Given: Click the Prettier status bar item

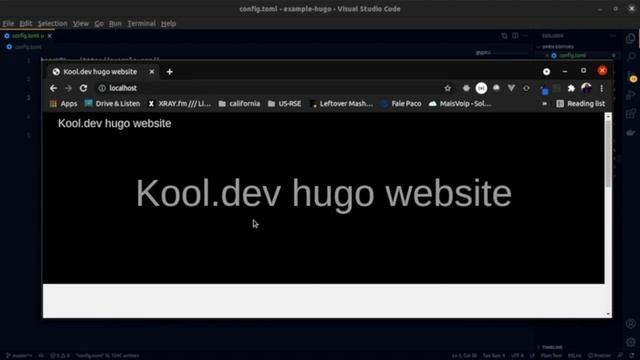Looking at the screenshot, I should [599, 356].
